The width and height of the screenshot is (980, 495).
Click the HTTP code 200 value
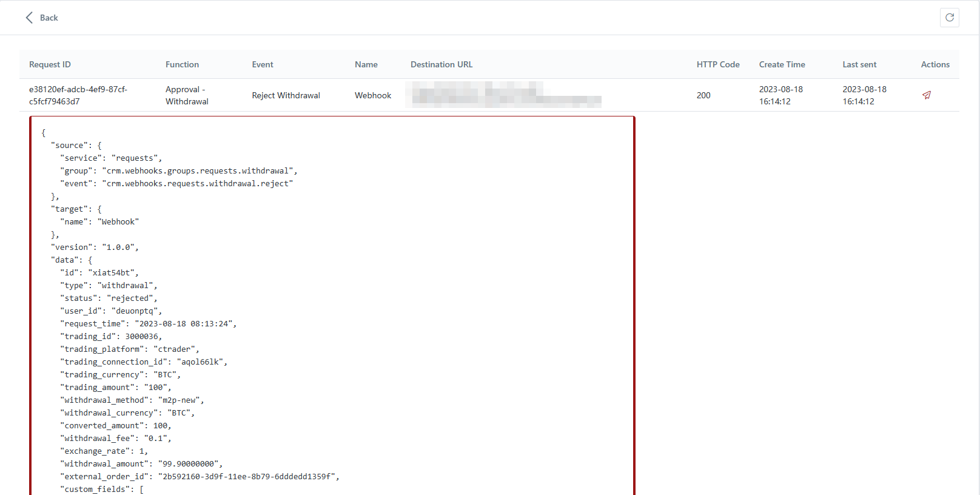coord(703,95)
